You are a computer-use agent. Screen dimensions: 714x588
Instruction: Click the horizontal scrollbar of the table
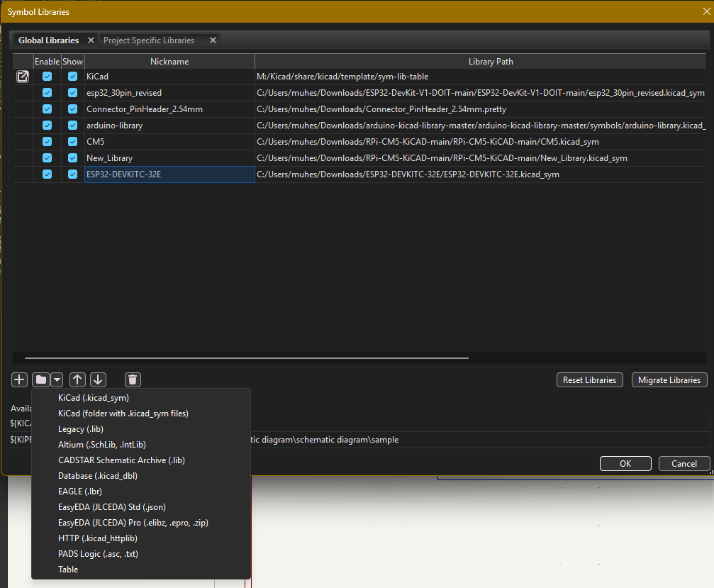click(x=246, y=358)
